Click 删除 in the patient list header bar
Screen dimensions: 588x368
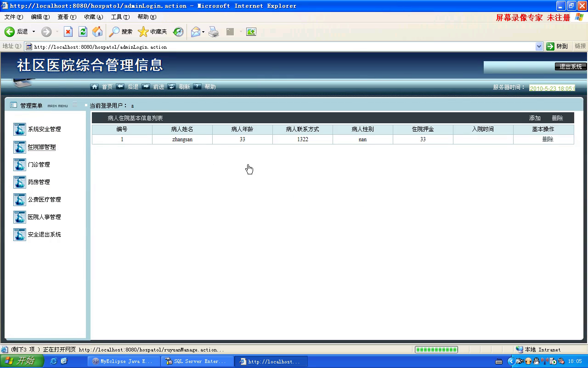pyautogui.click(x=557, y=118)
